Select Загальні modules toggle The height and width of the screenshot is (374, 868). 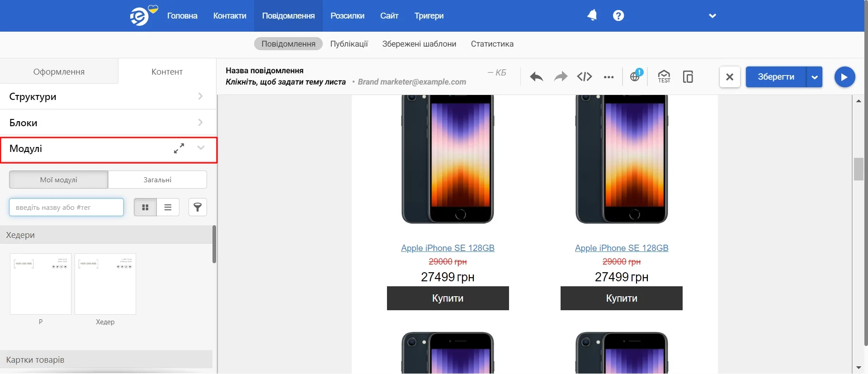(x=157, y=180)
